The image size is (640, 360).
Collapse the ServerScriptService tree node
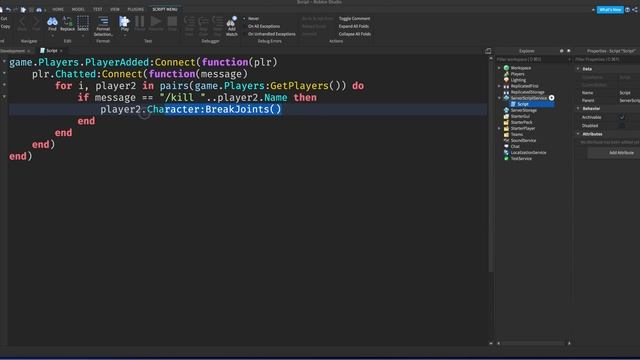click(499, 98)
